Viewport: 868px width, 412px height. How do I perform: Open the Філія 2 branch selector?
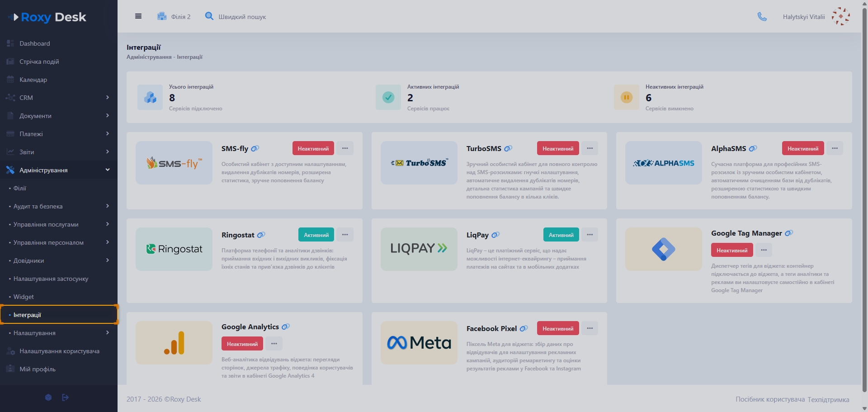coord(174,17)
